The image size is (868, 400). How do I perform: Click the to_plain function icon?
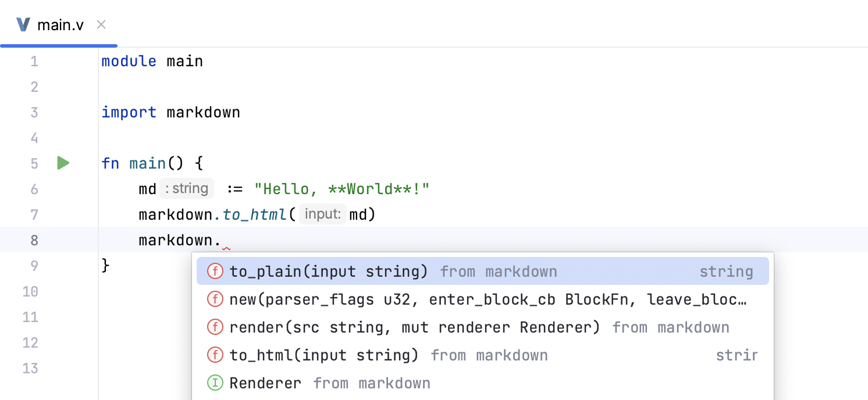coord(215,272)
